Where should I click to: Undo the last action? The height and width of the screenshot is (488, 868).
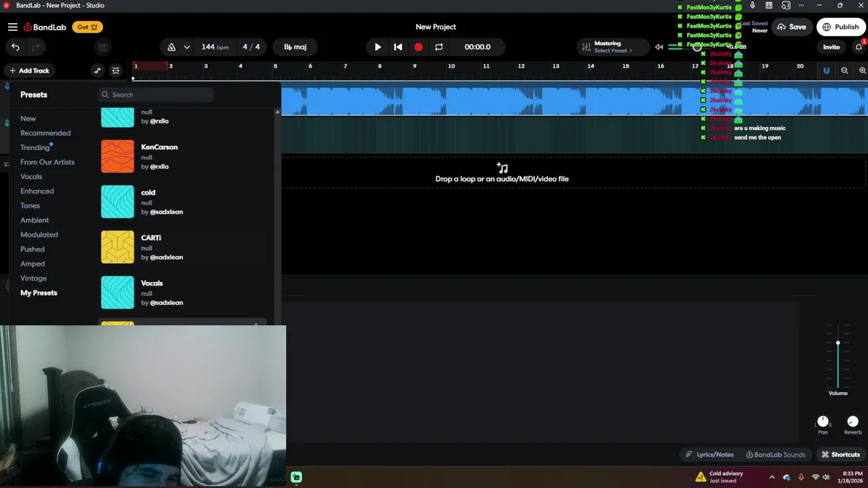tap(16, 47)
